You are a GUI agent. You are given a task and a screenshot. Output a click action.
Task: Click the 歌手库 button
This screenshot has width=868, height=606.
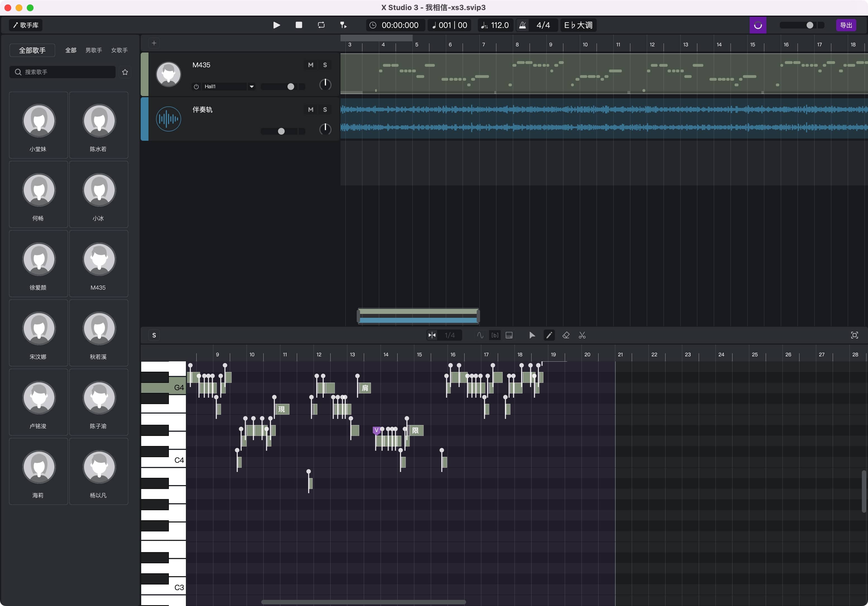[25, 25]
